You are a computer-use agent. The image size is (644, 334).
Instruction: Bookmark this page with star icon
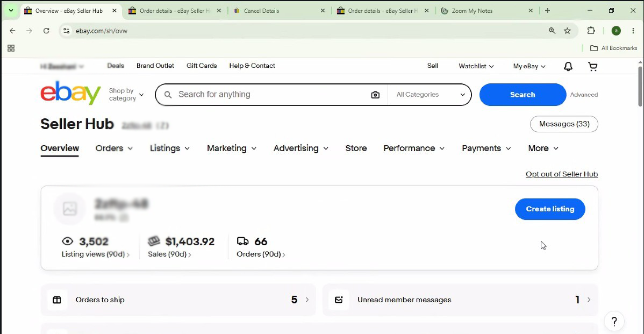click(567, 31)
